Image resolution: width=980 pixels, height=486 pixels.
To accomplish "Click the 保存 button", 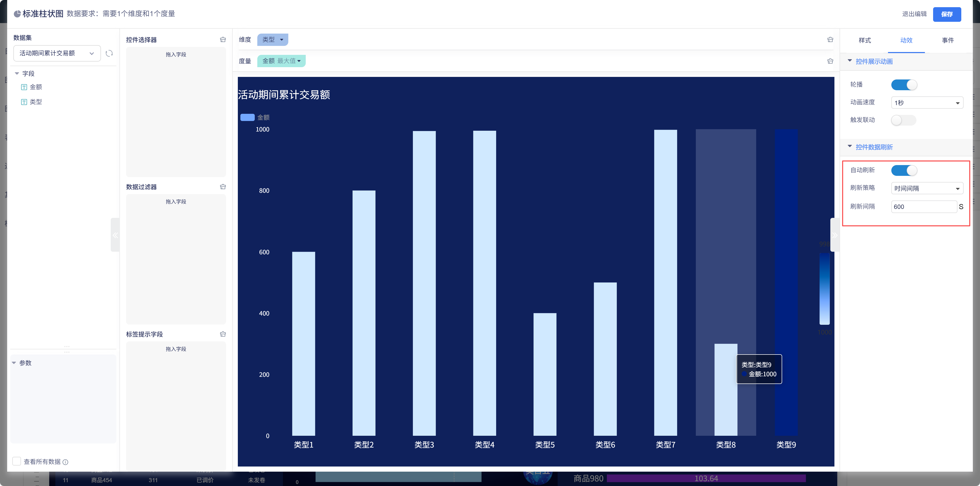I will 947,14.
